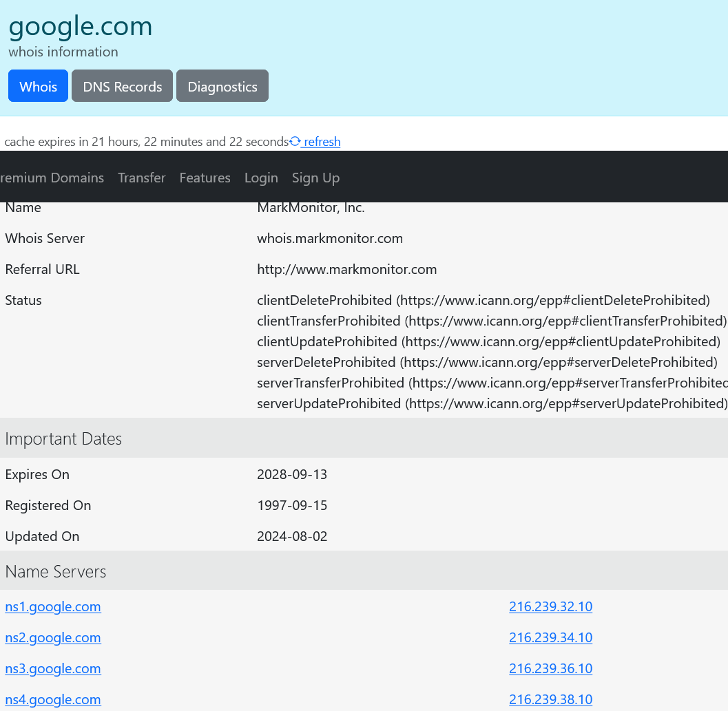728x711 pixels.
Task: Select the value whois.markmonitor.com
Action: (x=330, y=239)
